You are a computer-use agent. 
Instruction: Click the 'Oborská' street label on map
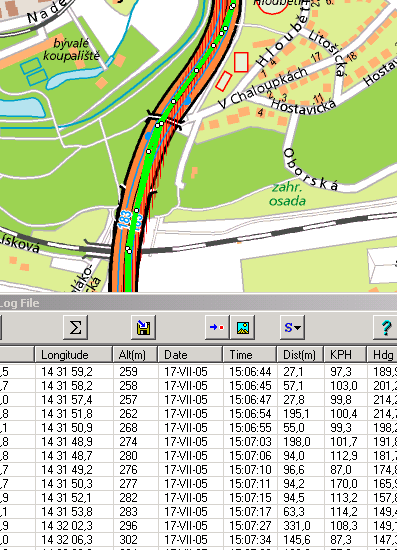[310, 170]
